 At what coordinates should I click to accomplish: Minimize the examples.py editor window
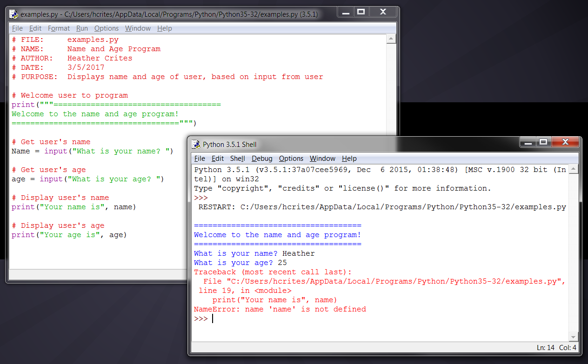[x=345, y=12]
